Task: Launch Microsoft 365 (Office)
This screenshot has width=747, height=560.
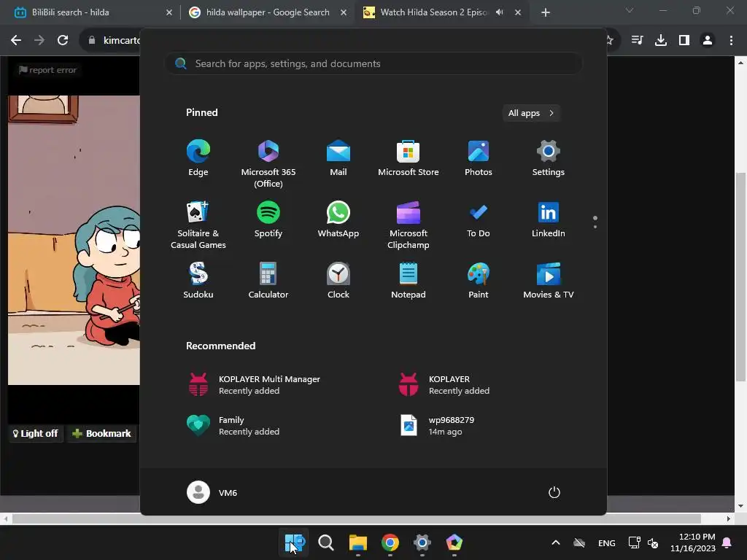Action: pyautogui.click(x=268, y=164)
